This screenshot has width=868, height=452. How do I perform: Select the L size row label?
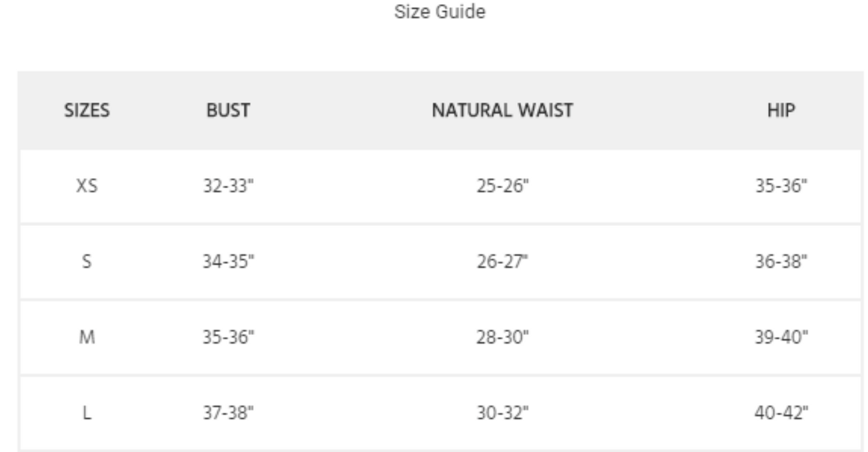(86, 414)
